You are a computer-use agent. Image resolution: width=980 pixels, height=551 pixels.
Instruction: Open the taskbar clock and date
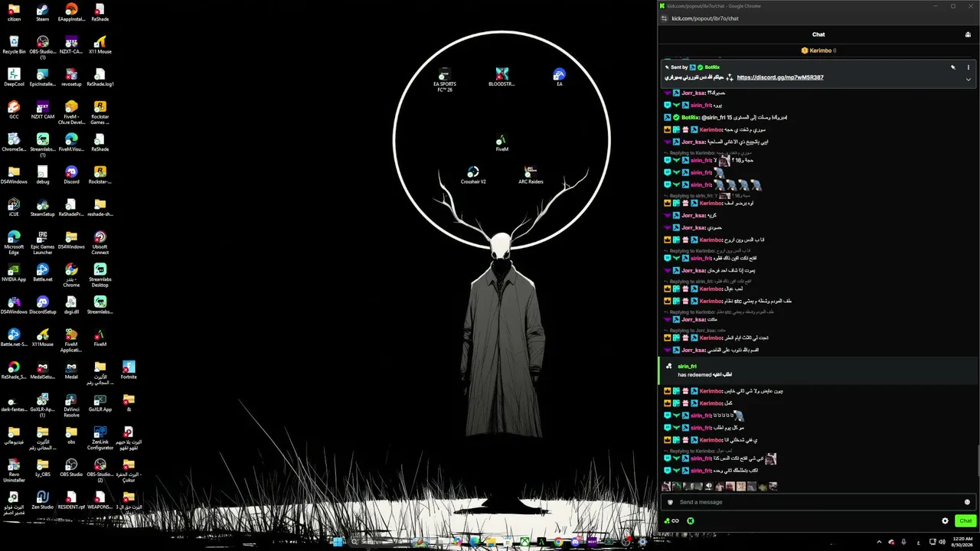[x=961, y=542]
